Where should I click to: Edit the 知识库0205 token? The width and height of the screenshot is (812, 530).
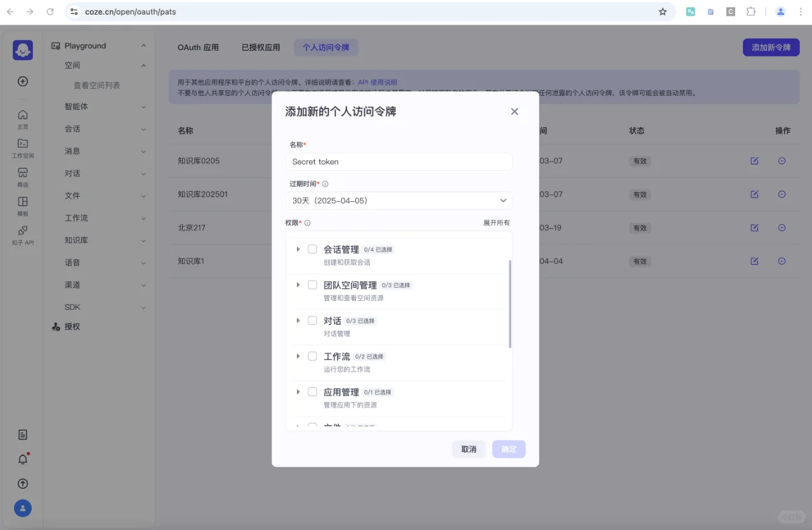754,161
